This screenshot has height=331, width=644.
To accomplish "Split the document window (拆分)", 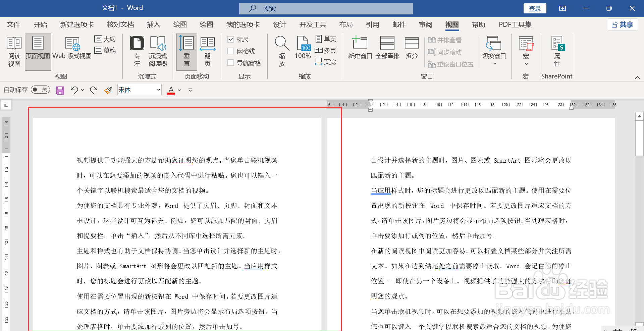I will [412, 48].
